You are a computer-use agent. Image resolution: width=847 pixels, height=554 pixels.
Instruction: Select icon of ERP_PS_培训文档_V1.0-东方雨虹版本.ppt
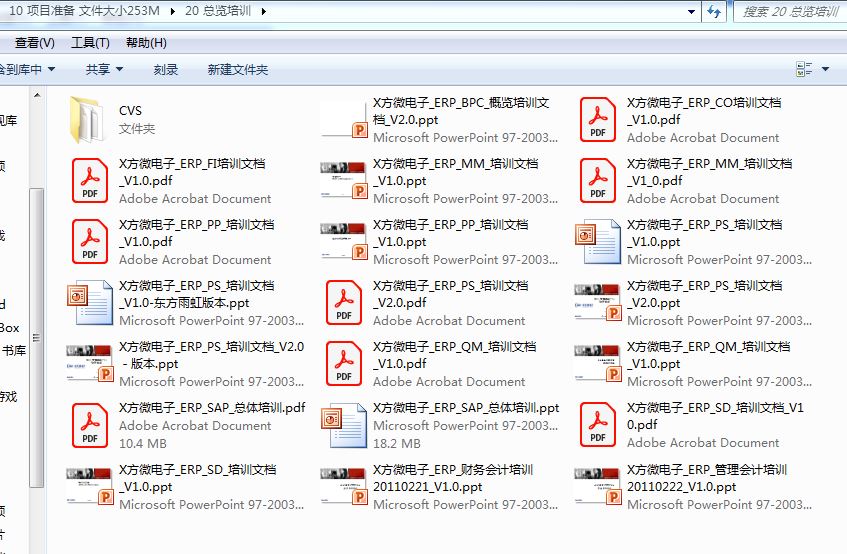point(90,302)
